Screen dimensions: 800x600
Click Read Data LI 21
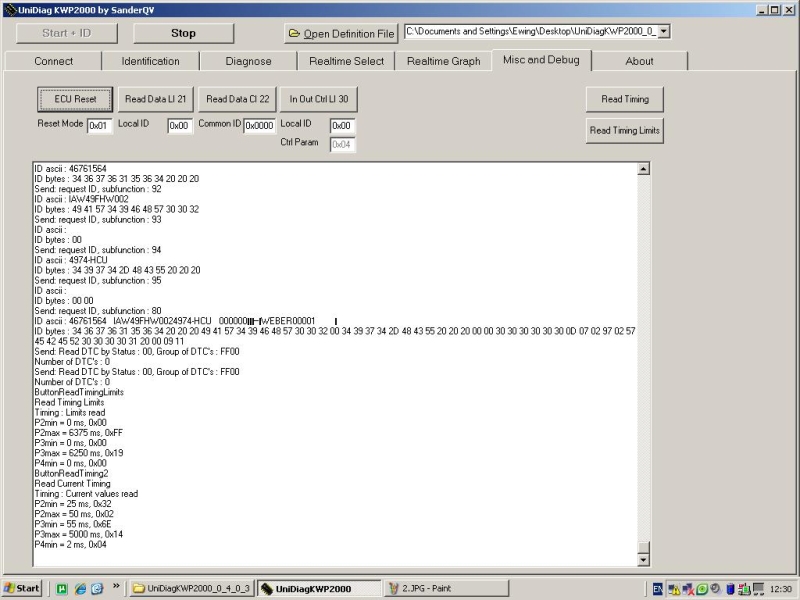click(x=154, y=99)
